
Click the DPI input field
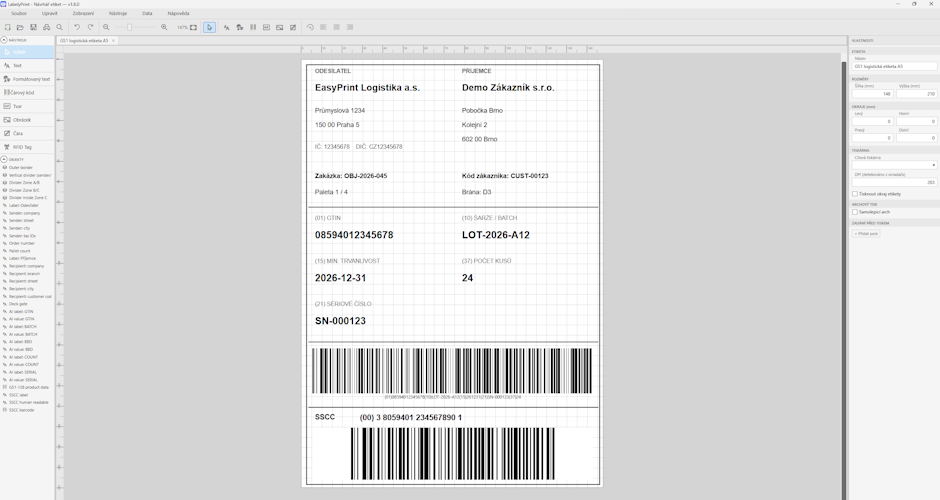pos(894,182)
